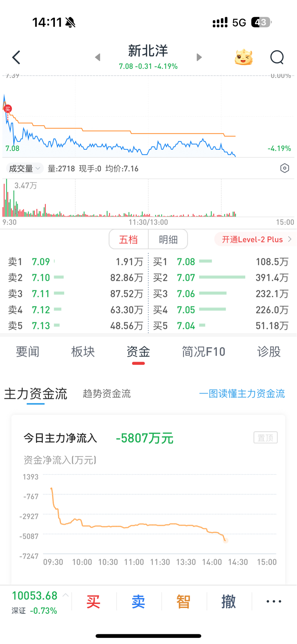Tap the 87.52万 ask volume
Viewport: 297px width, 644px height.
[127, 294]
